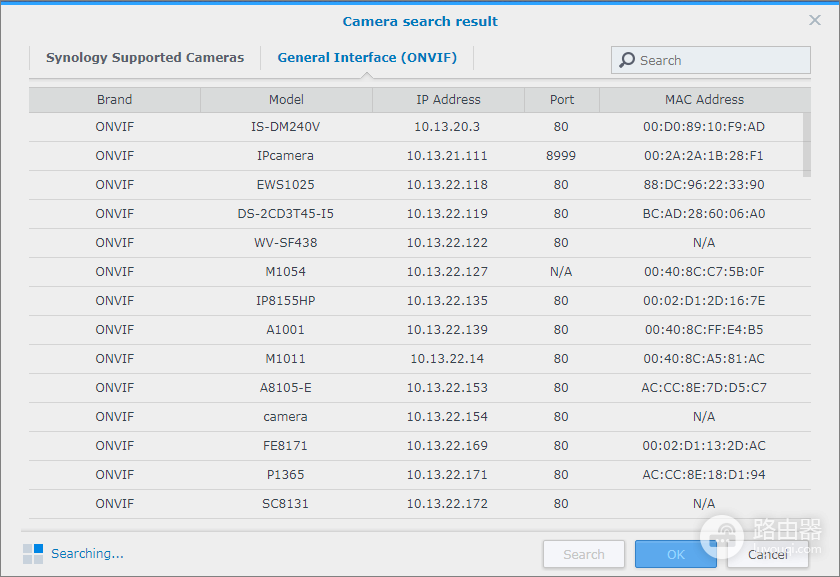Screen dimensions: 840x577
Task: Select the IS-DM240V camera row
Action: click(x=416, y=127)
